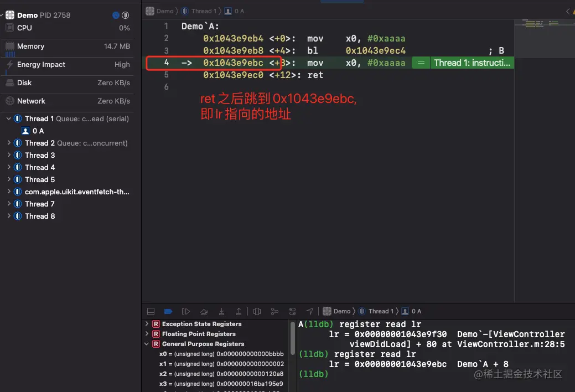Image resolution: width=575 pixels, height=392 pixels.
Task: Click the step out button
Action: 239,312
